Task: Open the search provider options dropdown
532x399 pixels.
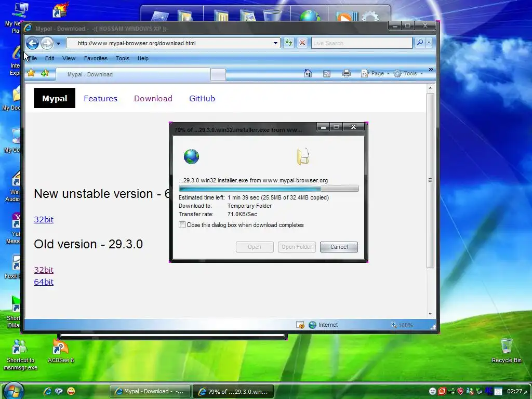Action: tap(429, 43)
